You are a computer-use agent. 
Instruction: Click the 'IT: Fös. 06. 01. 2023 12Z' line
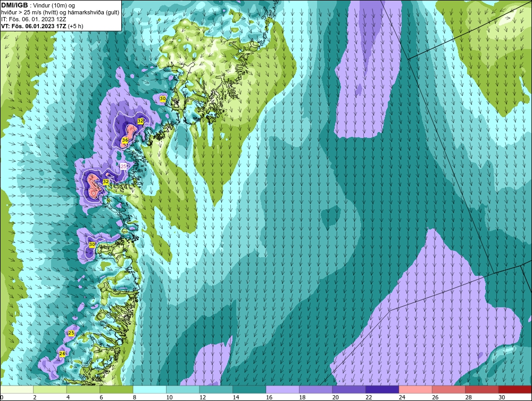(x=34, y=19)
